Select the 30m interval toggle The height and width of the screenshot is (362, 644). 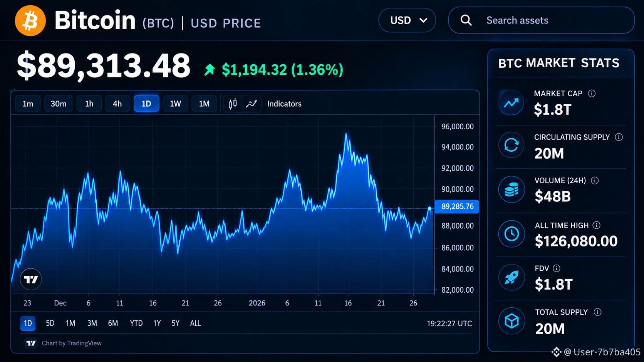point(59,104)
